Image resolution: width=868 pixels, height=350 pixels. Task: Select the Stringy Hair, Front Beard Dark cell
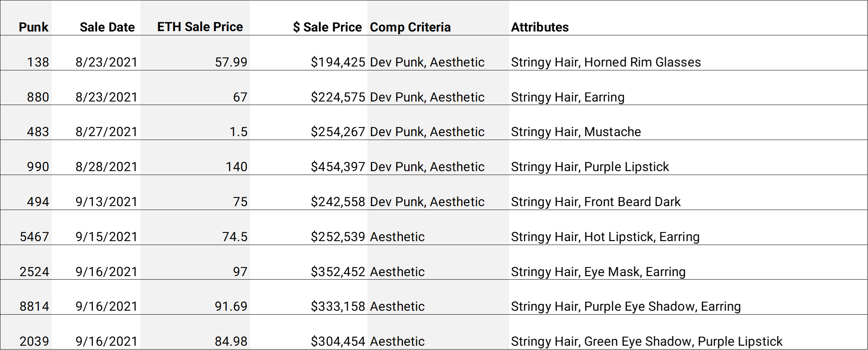688,192
